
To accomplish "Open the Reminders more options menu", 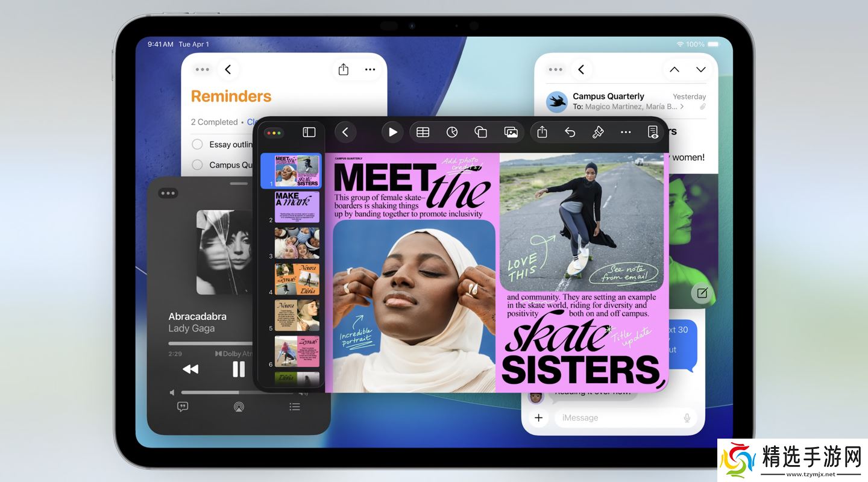I will click(x=370, y=70).
